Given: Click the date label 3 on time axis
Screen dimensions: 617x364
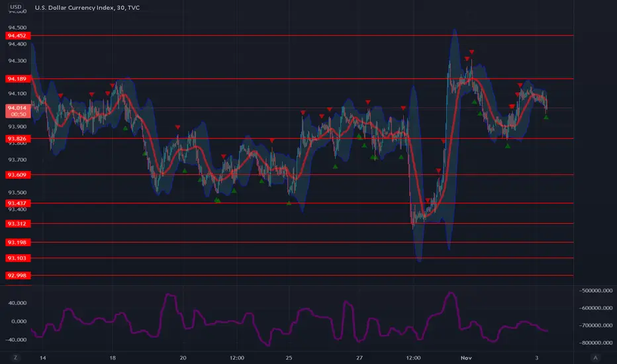Looking at the screenshot, I should tap(537, 357).
